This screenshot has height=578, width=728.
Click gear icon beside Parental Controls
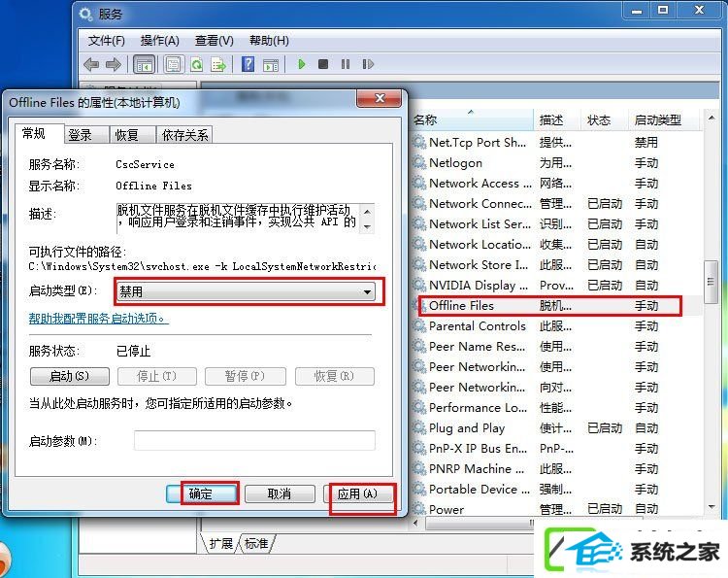click(x=419, y=325)
